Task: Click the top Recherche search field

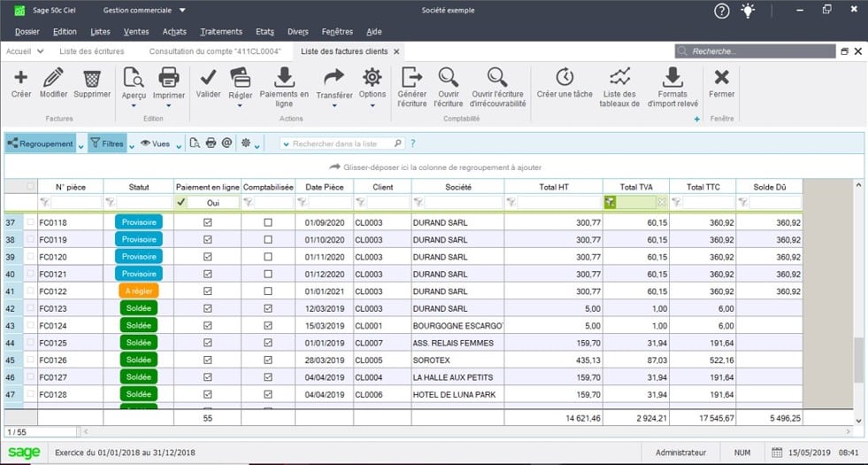Action: tap(755, 51)
